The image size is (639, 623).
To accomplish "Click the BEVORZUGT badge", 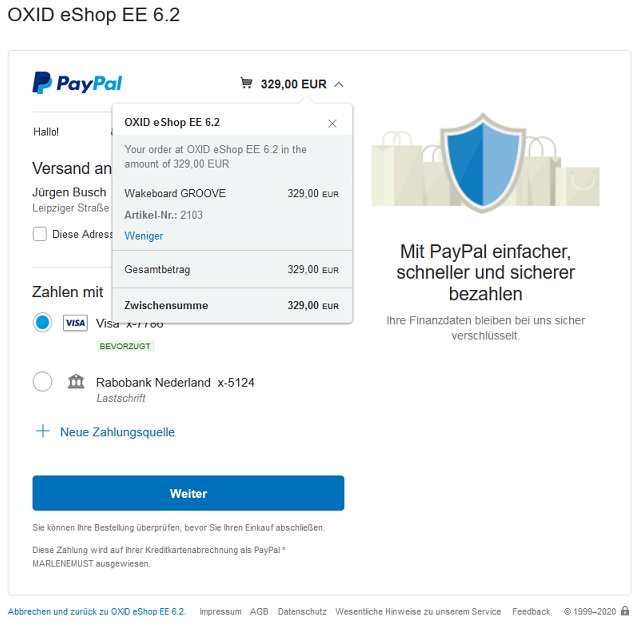I will (x=125, y=346).
